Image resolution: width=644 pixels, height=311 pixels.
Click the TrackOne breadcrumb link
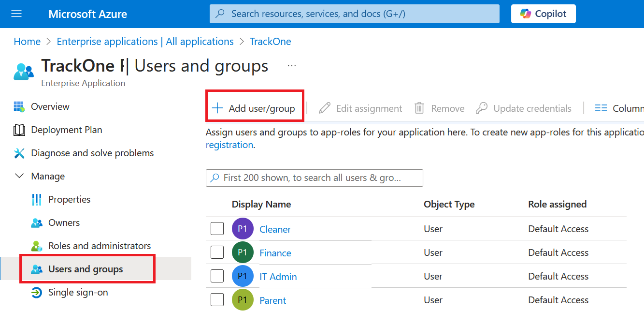(271, 42)
